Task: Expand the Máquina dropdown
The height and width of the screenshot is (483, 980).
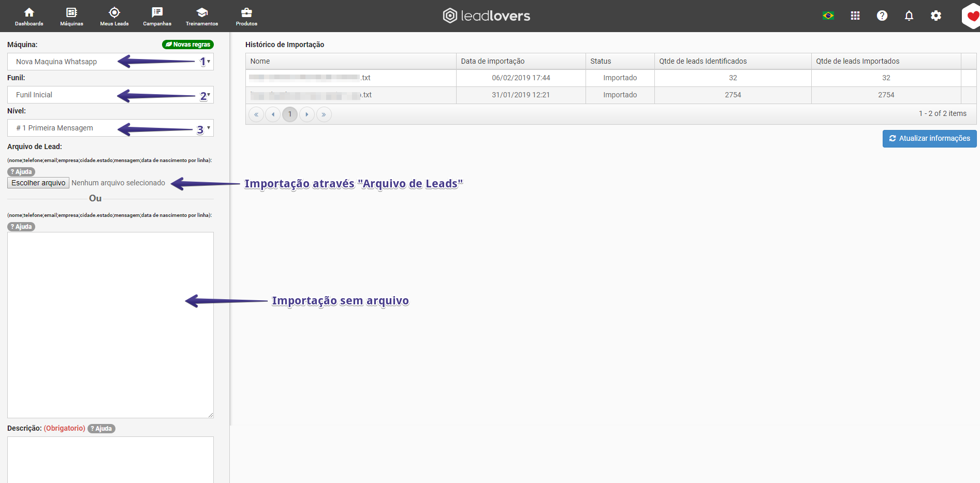Action: (110, 62)
